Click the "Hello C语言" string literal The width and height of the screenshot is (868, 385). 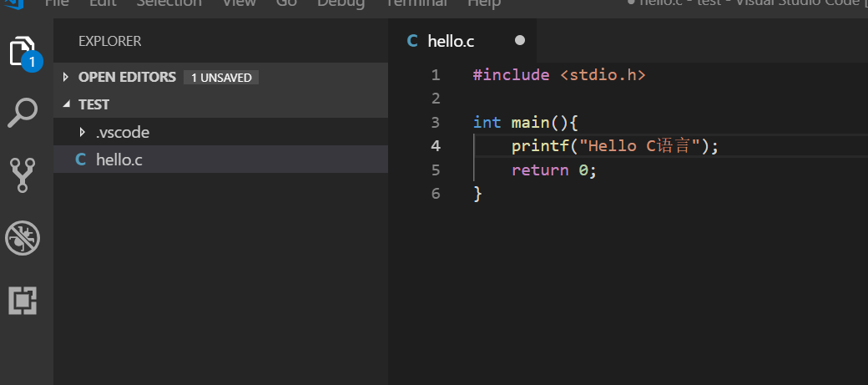point(638,146)
